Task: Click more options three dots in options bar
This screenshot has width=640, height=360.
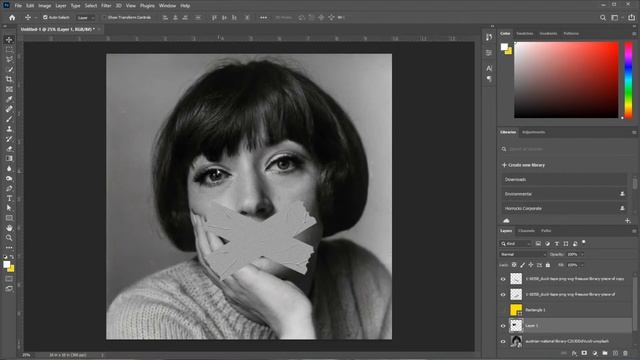Action: (x=264, y=18)
